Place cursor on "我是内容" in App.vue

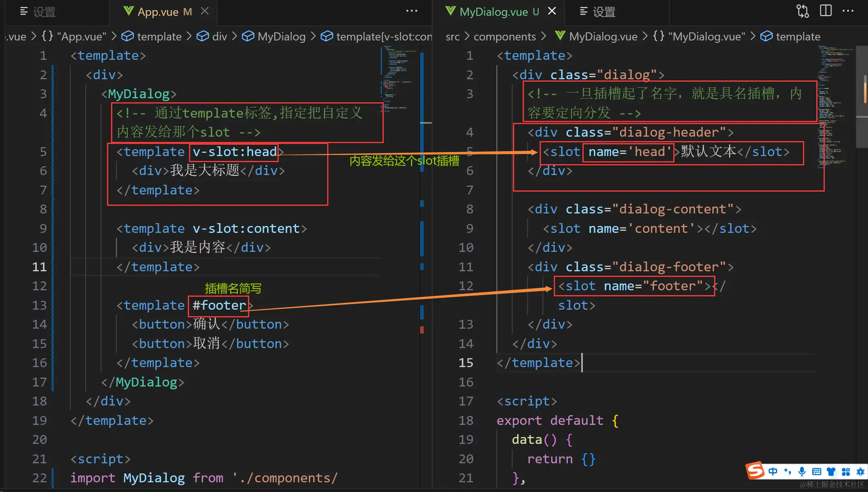(197, 247)
